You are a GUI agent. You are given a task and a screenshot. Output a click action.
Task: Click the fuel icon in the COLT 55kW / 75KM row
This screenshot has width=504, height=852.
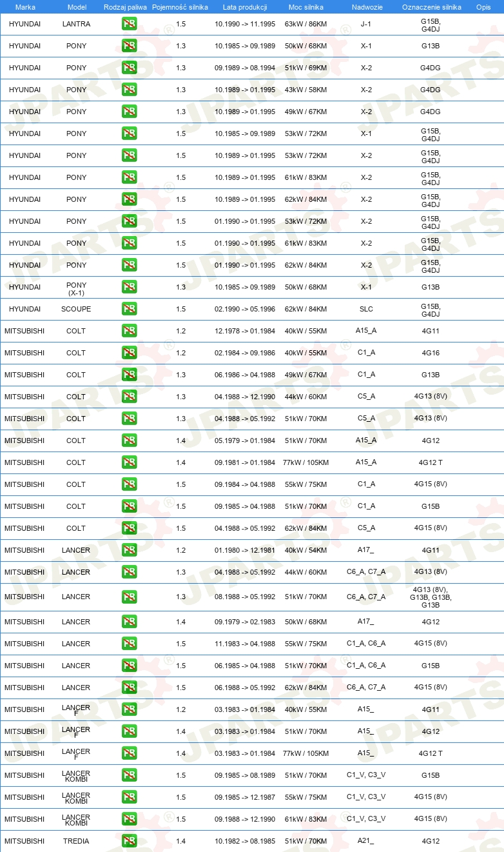click(130, 484)
